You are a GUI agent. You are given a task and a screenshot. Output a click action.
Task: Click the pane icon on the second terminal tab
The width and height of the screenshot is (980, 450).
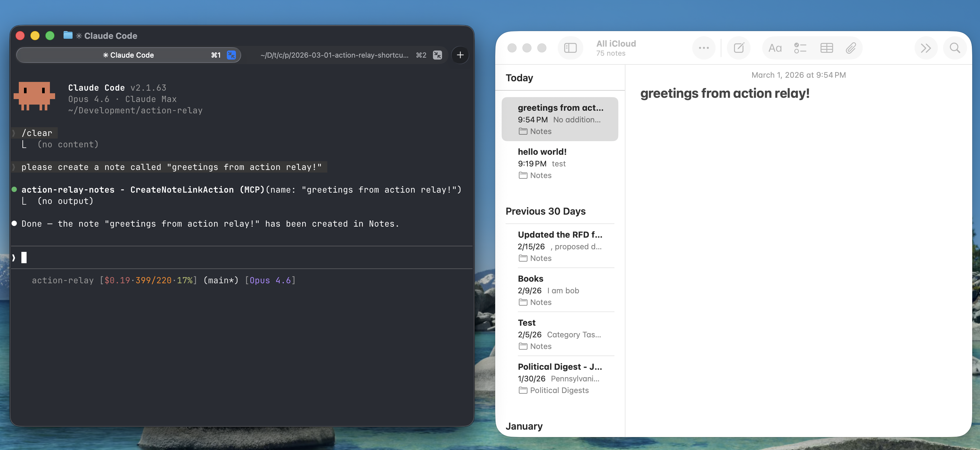[x=437, y=55]
